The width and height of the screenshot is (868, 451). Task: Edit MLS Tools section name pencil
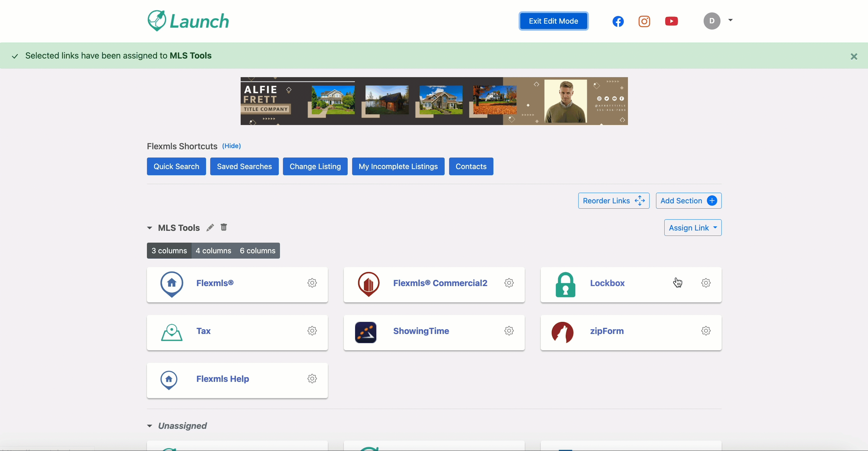coord(210,227)
